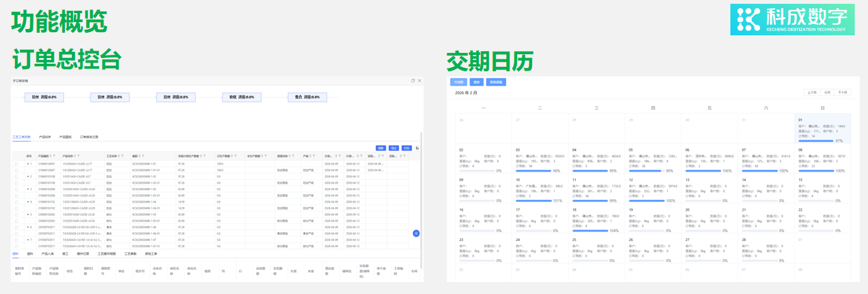868x294 pixels.
Task: Click the blue floating settings button beside the table
Action: click(x=416, y=233)
